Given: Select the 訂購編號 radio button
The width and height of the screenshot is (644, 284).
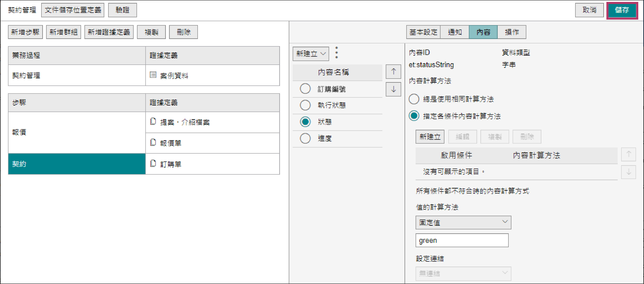Looking at the screenshot, I should (x=305, y=89).
